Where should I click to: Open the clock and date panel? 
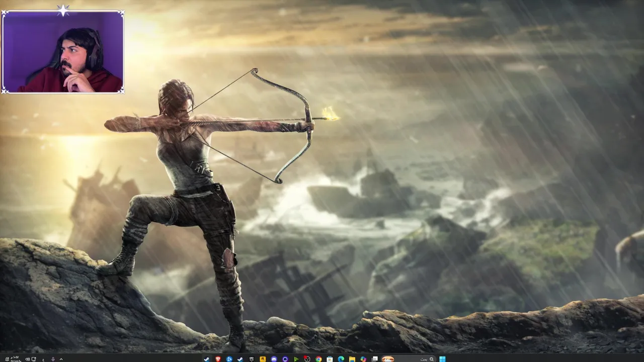pyautogui.click(x=15, y=359)
